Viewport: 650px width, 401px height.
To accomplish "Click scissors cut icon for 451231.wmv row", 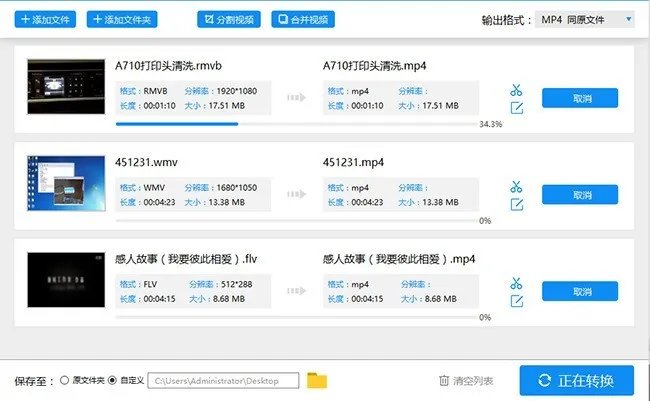I will [516, 187].
